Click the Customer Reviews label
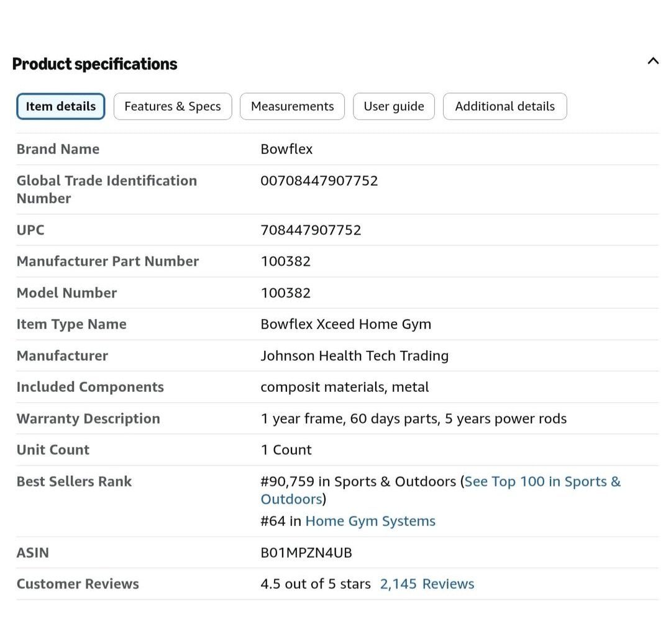The height and width of the screenshot is (644, 671). tap(78, 584)
